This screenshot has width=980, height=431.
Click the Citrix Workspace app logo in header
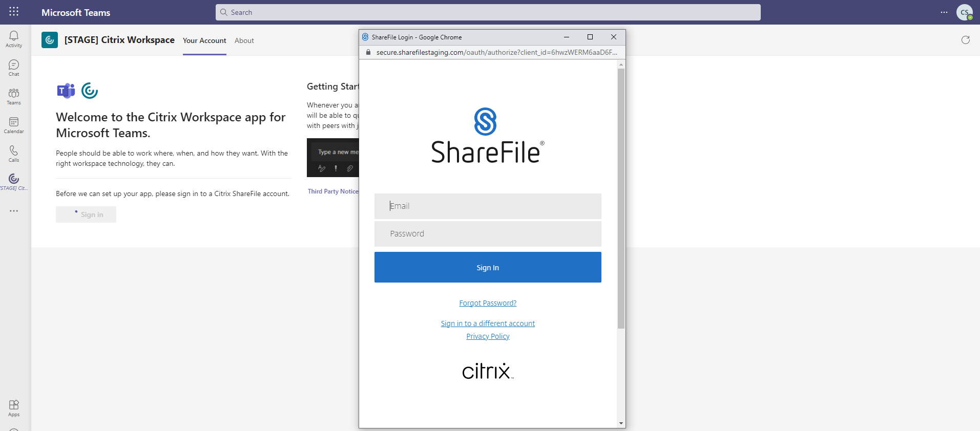50,40
